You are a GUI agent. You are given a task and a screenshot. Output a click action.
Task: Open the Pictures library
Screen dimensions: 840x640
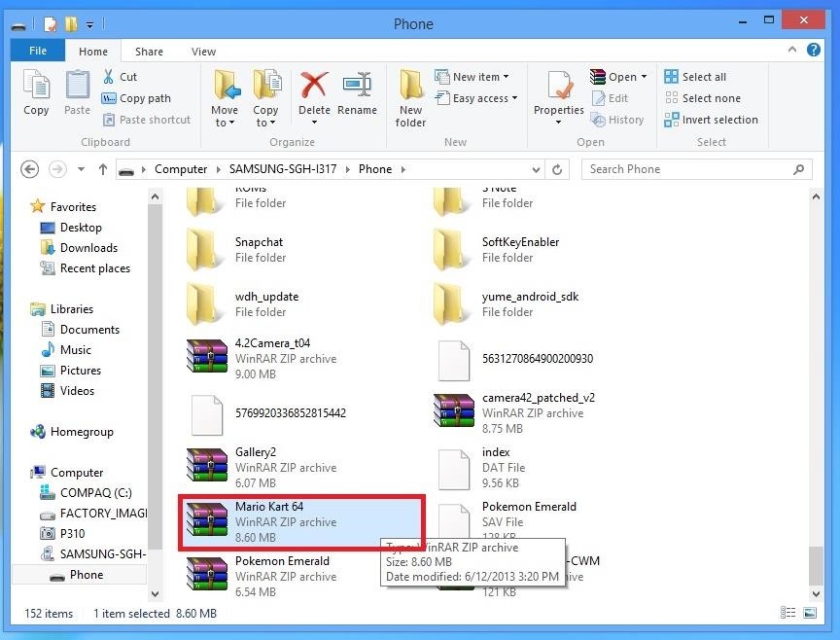[70, 370]
